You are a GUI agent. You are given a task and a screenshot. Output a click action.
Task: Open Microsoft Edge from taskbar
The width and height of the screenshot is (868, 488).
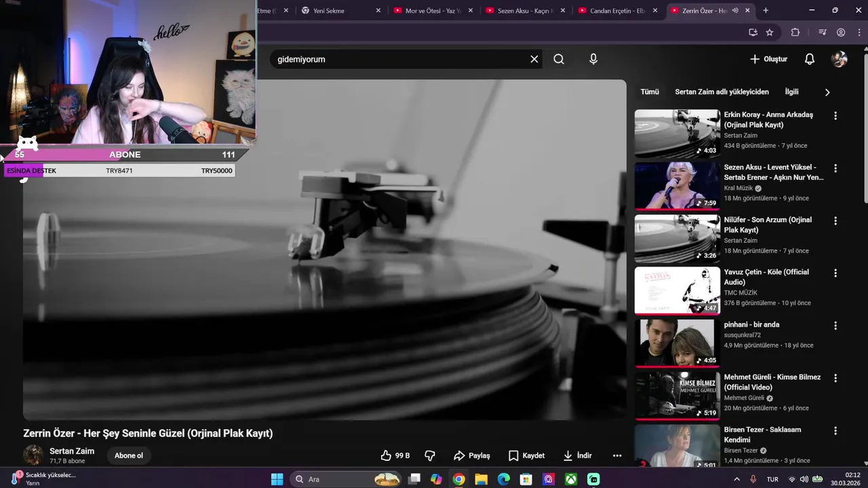[x=503, y=479]
